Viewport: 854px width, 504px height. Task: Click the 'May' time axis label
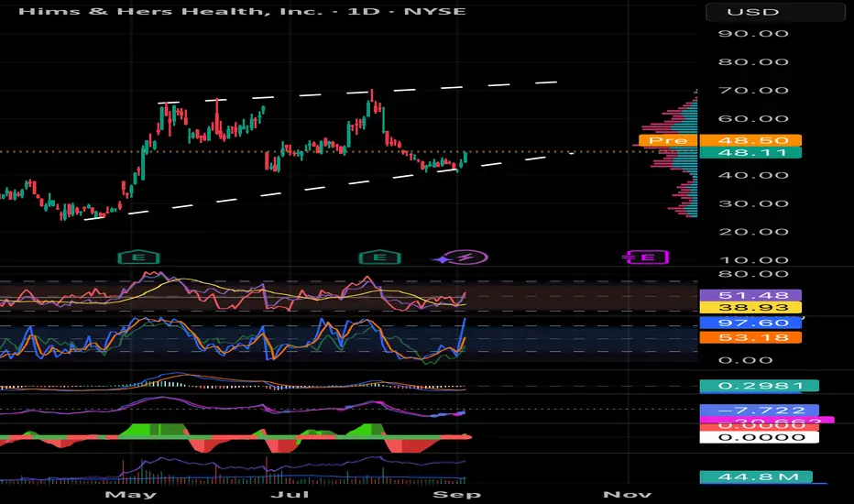click(131, 495)
